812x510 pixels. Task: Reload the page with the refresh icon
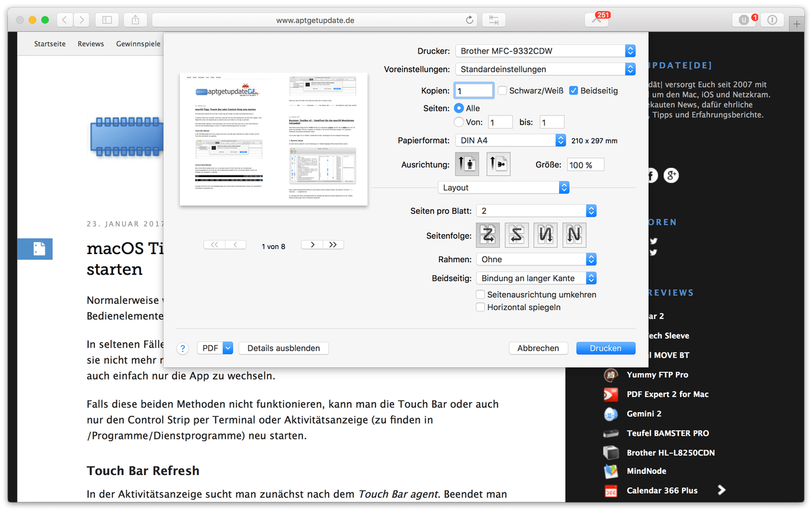click(470, 20)
